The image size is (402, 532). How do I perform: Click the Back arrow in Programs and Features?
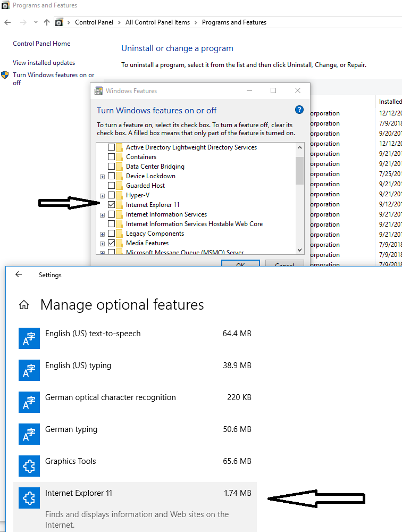(7, 22)
